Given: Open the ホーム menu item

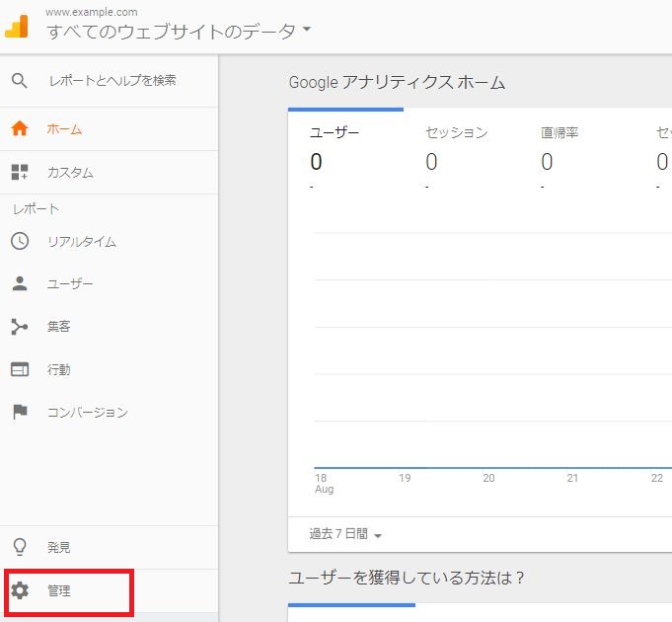Looking at the screenshot, I should point(109,129).
